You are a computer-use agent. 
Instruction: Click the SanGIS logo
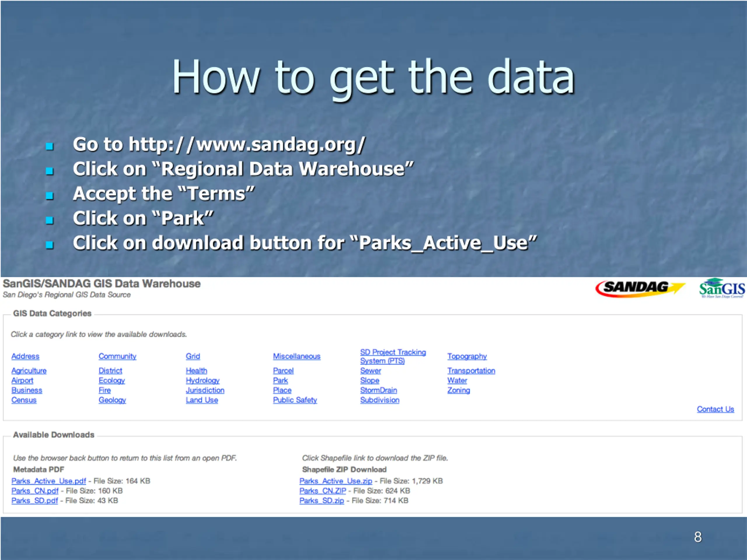[x=722, y=288]
